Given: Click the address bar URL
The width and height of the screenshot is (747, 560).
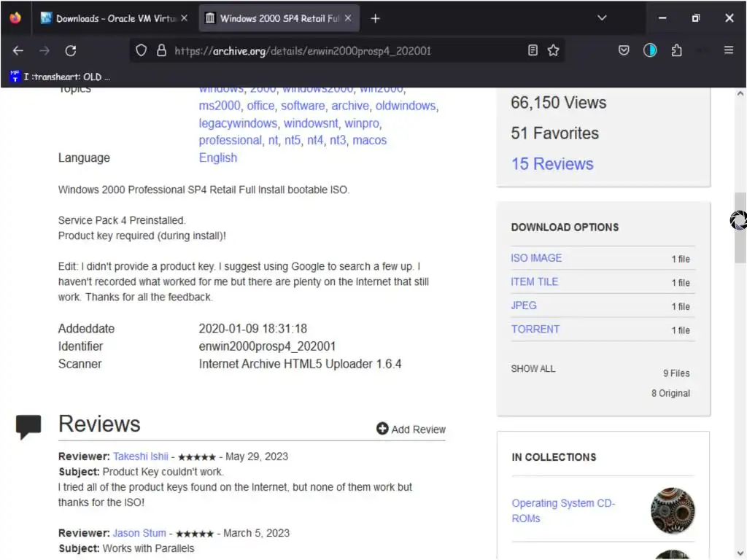Looking at the screenshot, I should point(303,51).
